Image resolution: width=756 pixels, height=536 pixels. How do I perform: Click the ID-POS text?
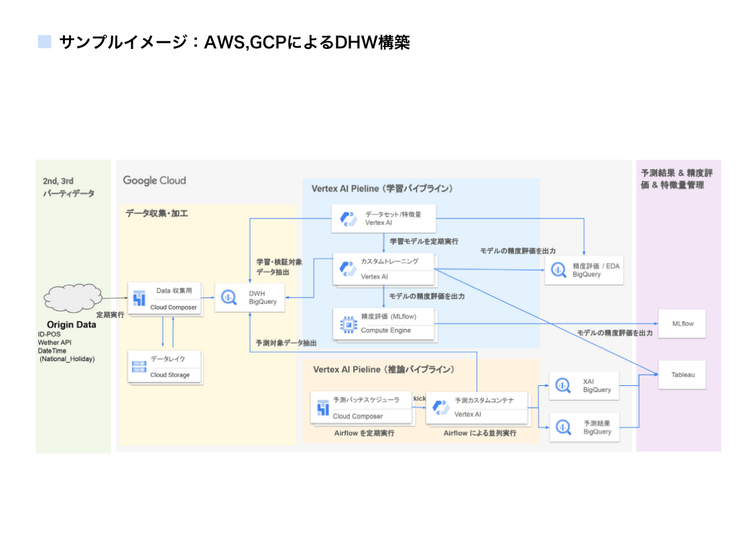tap(49, 334)
